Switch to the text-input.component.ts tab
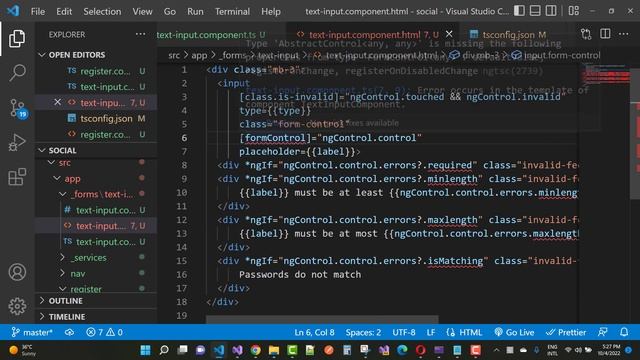The height and width of the screenshot is (360, 640). (211, 35)
